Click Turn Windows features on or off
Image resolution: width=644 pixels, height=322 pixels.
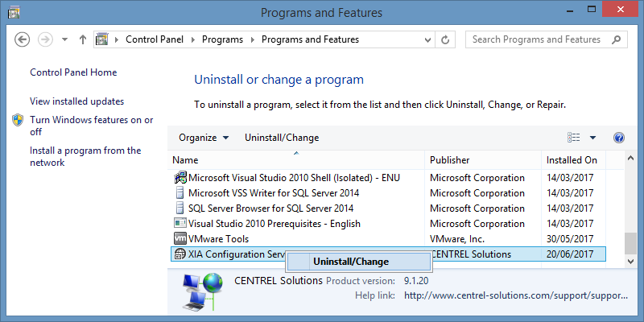[x=91, y=126]
